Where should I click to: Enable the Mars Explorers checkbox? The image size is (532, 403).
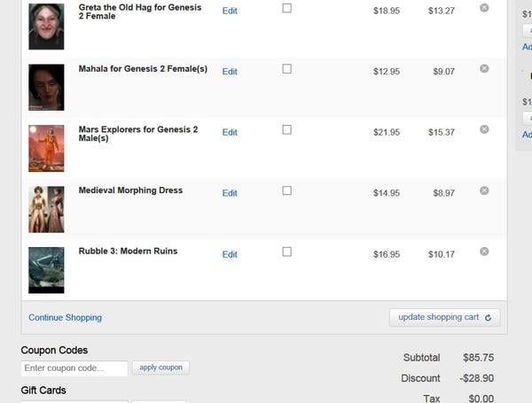286,129
